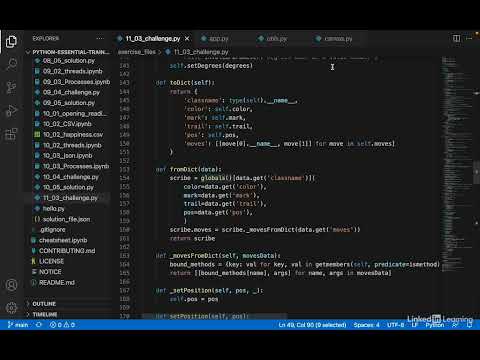This screenshot has width=480, height=360.
Task: Click exercise_files in the breadcrumb
Action: tap(137, 52)
